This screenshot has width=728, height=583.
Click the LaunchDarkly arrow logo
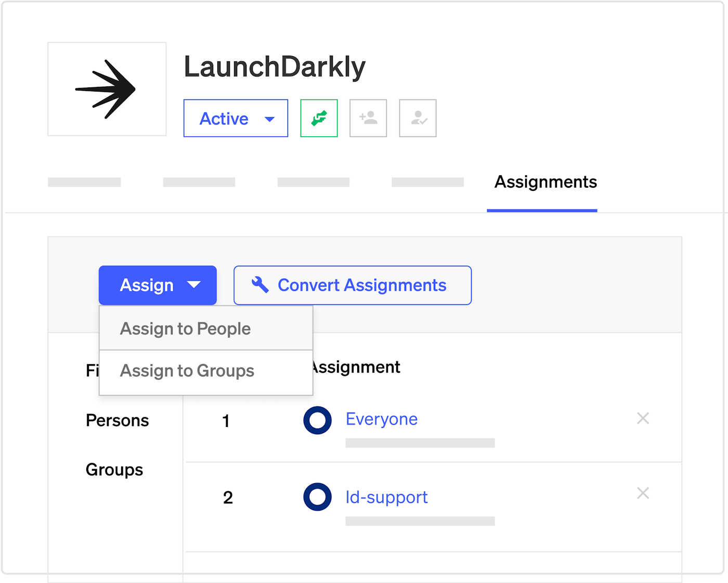[x=106, y=89]
